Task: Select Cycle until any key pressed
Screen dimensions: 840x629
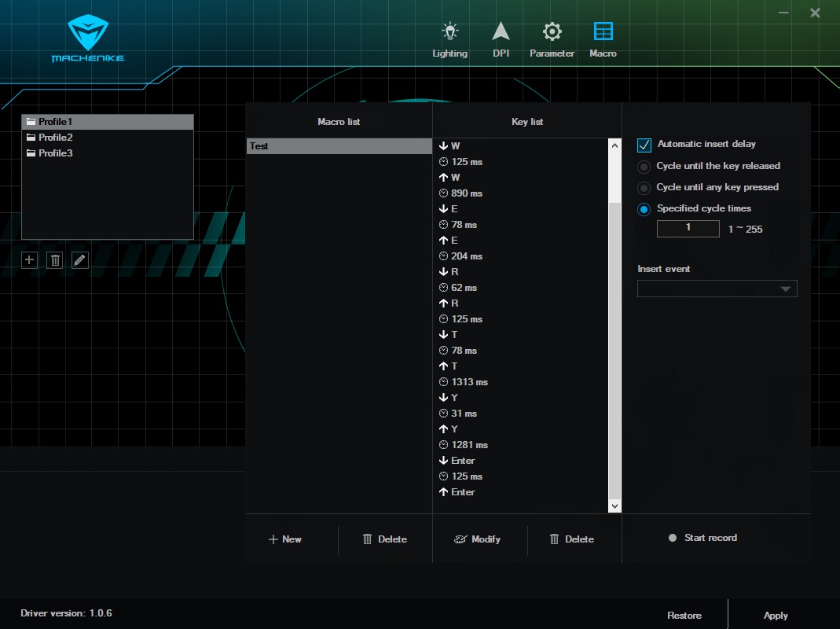Action: point(644,188)
